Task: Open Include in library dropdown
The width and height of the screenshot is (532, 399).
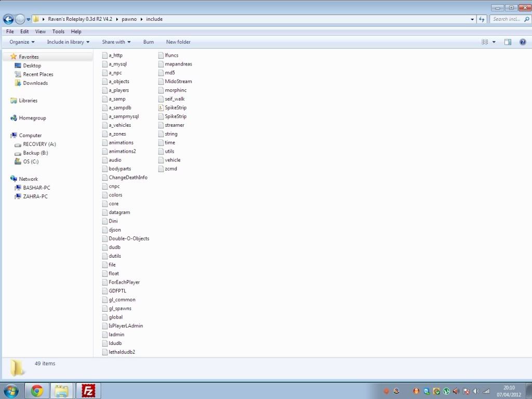Action: tap(68, 42)
